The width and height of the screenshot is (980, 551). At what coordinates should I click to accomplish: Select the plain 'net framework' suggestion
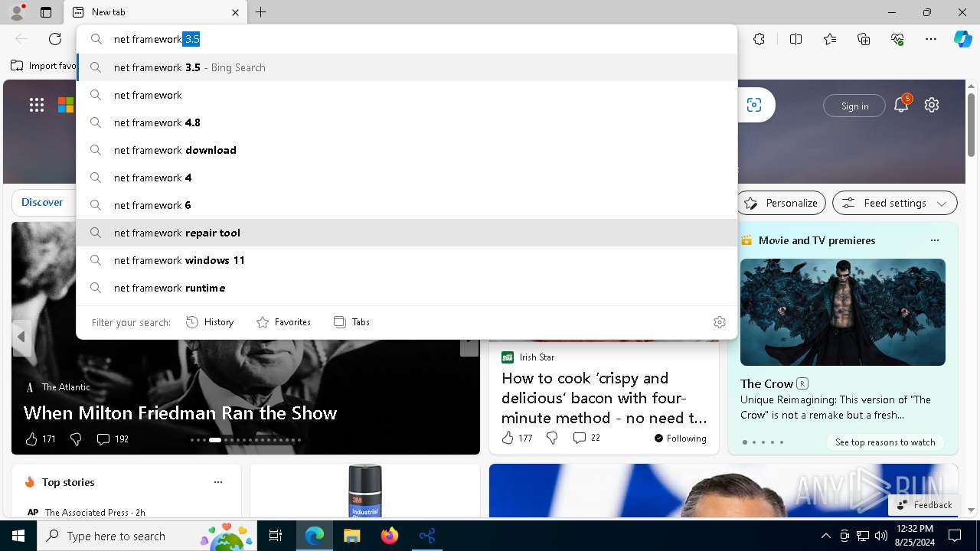pyautogui.click(x=407, y=95)
